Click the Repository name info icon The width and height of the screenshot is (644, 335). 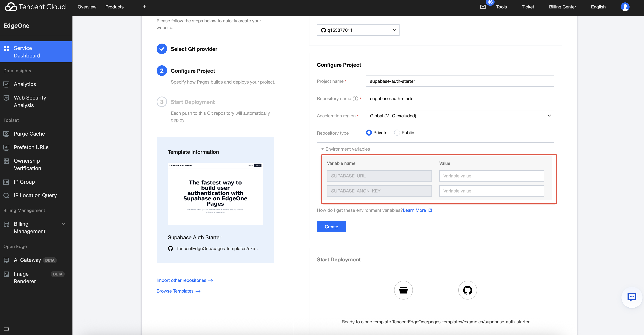[x=355, y=99]
